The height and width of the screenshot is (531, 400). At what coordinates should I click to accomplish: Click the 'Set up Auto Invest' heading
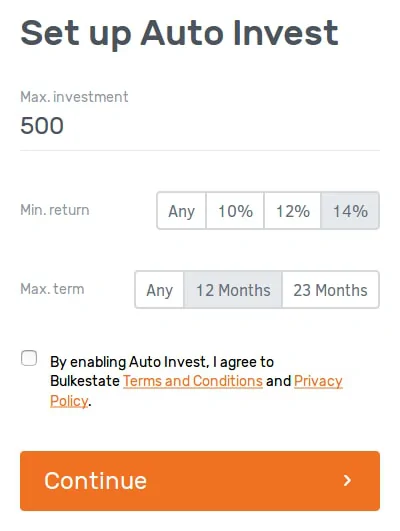coord(180,34)
